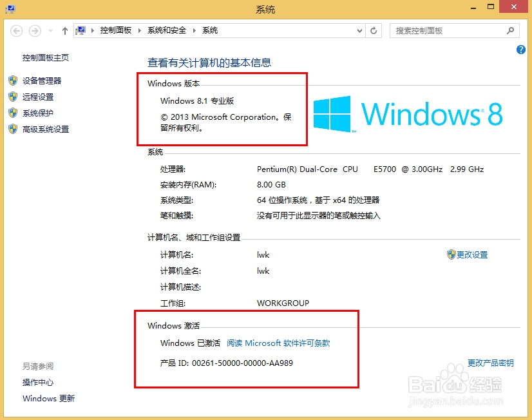Open address bar history dropdown
Viewport: 532px width, 420px height.
pyautogui.click(x=359, y=31)
